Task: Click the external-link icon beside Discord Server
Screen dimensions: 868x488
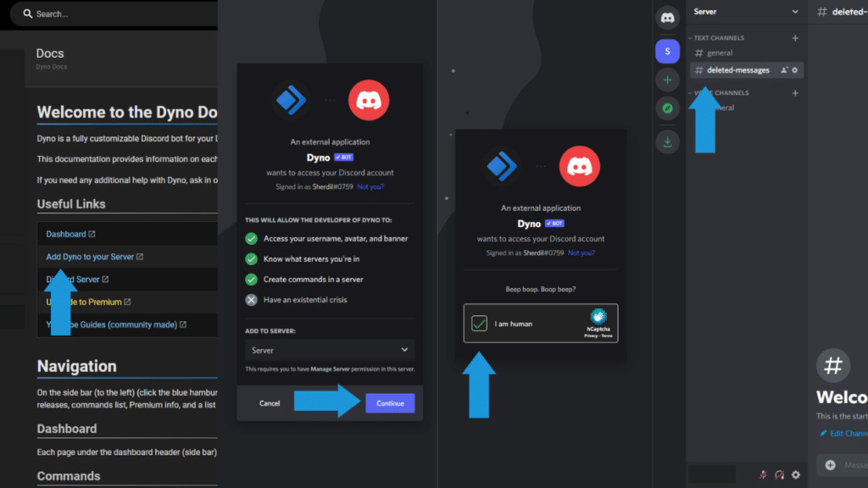Action: [x=105, y=280]
